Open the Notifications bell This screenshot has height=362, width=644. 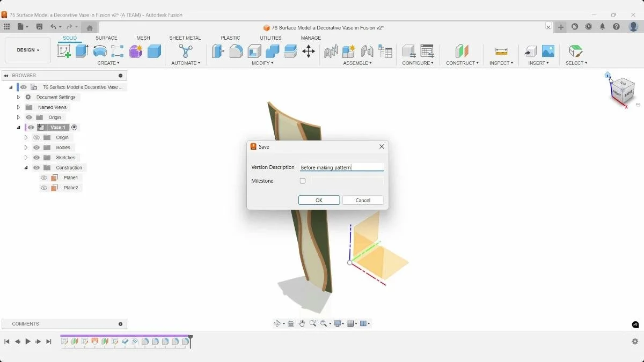tap(603, 27)
